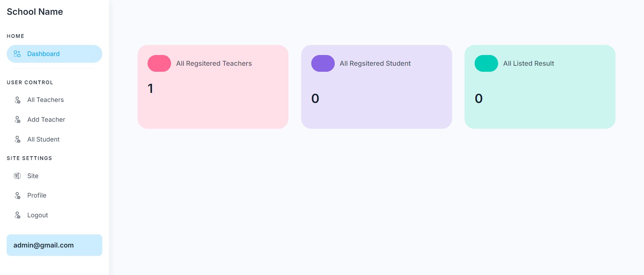Click the Logout user icon
Viewport: 644px width, 275px height.
coord(17,215)
